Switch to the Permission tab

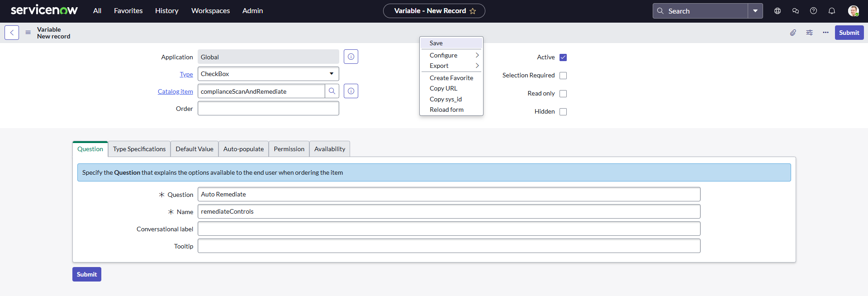(289, 149)
